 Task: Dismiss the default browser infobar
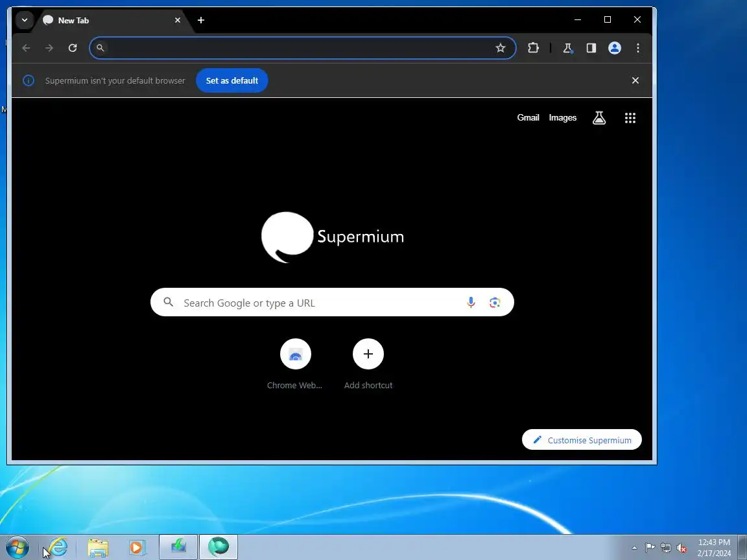tap(635, 80)
